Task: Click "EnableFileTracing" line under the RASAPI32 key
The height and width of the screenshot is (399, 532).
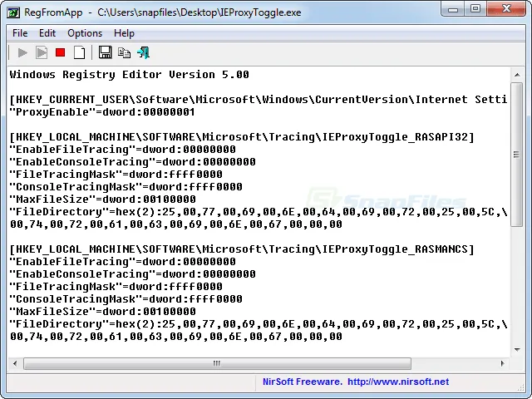Action: [122, 150]
